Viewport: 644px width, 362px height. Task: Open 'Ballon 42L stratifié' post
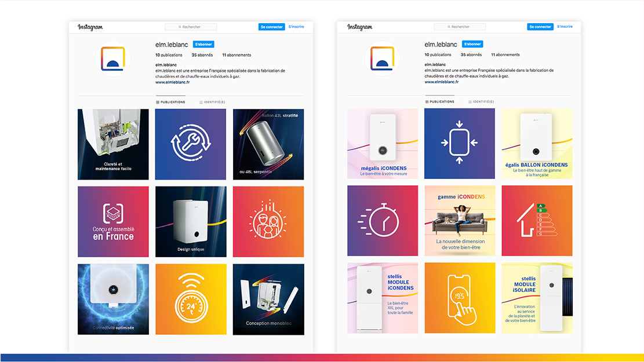(268, 144)
